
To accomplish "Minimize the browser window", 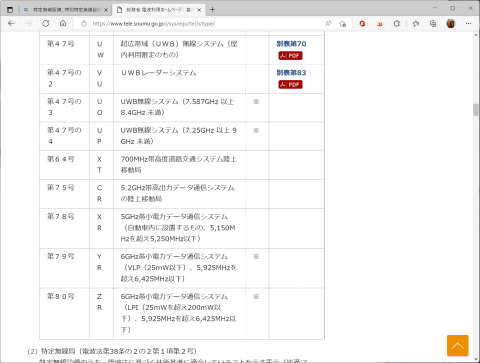I will (435, 8).
